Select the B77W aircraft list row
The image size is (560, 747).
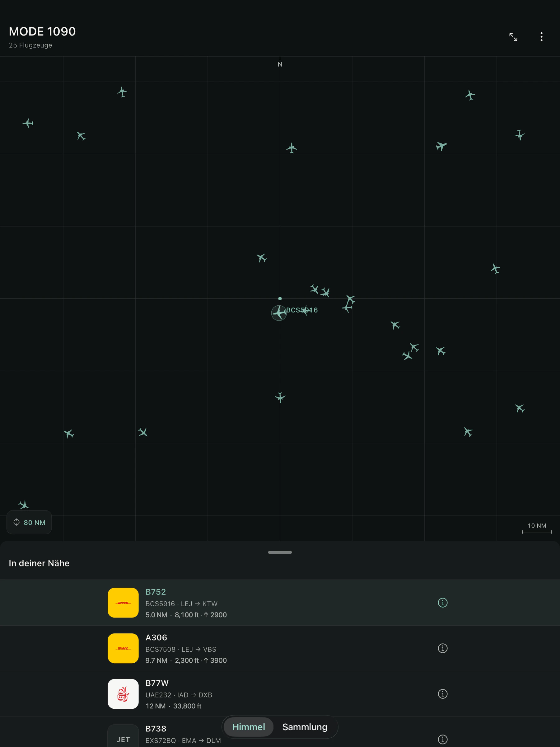coord(280,694)
